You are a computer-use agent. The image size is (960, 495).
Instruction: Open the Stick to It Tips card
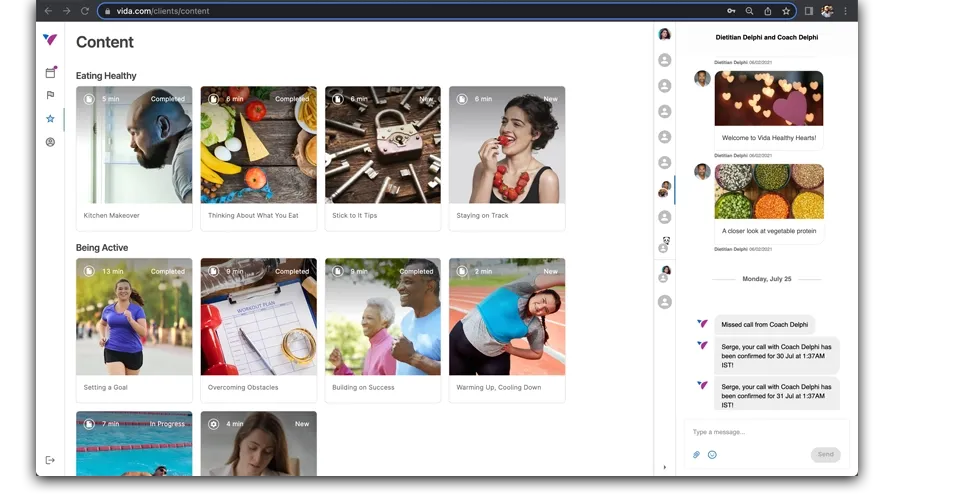(x=383, y=158)
